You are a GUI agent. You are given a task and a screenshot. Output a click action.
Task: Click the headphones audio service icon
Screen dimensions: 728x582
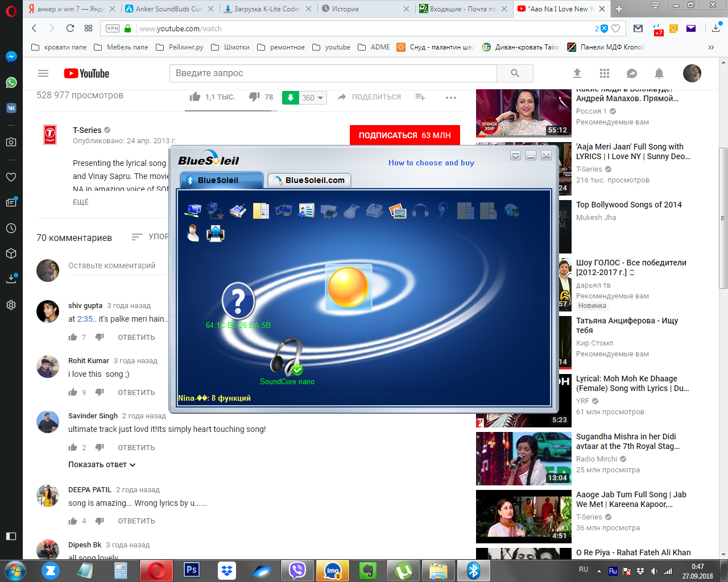click(420, 211)
